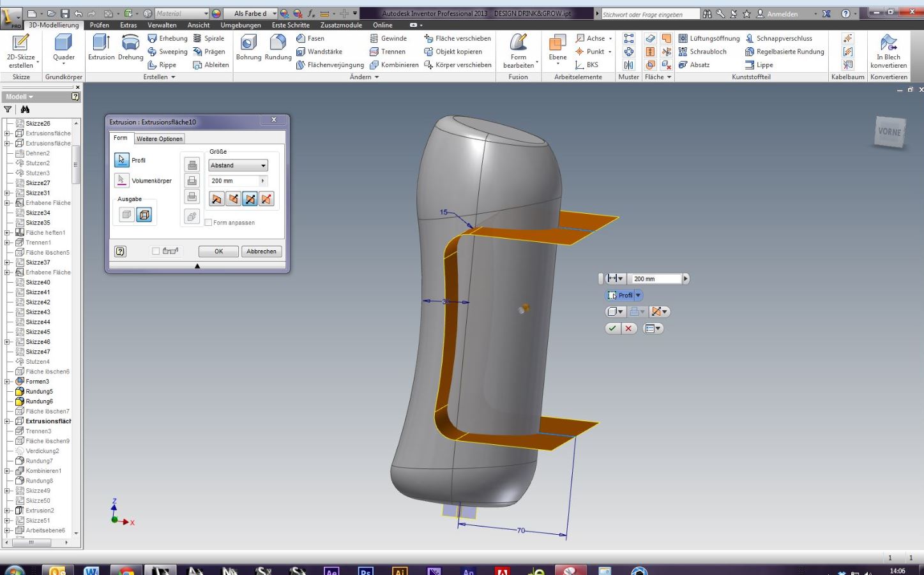The height and width of the screenshot is (575, 924).
Task: Set first extrusion direction button
Action: tap(216, 199)
